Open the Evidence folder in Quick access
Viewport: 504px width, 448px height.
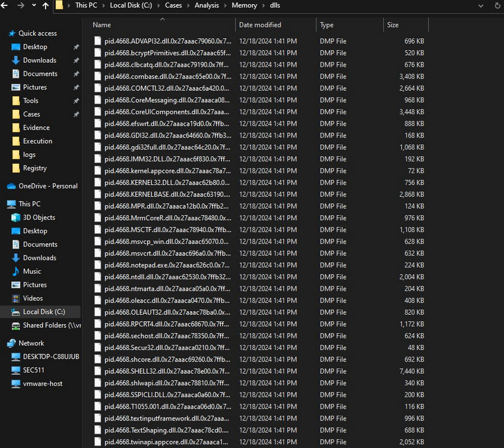click(36, 128)
